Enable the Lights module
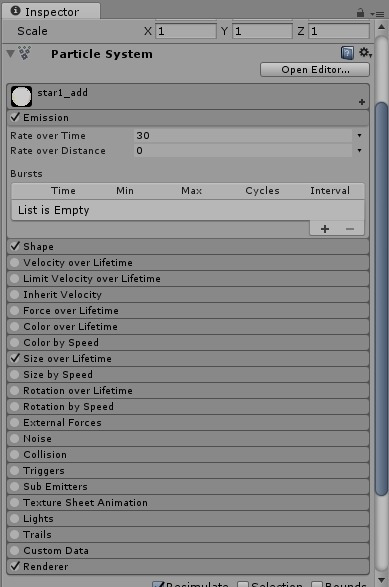 pyautogui.click(x=15, y=518)
